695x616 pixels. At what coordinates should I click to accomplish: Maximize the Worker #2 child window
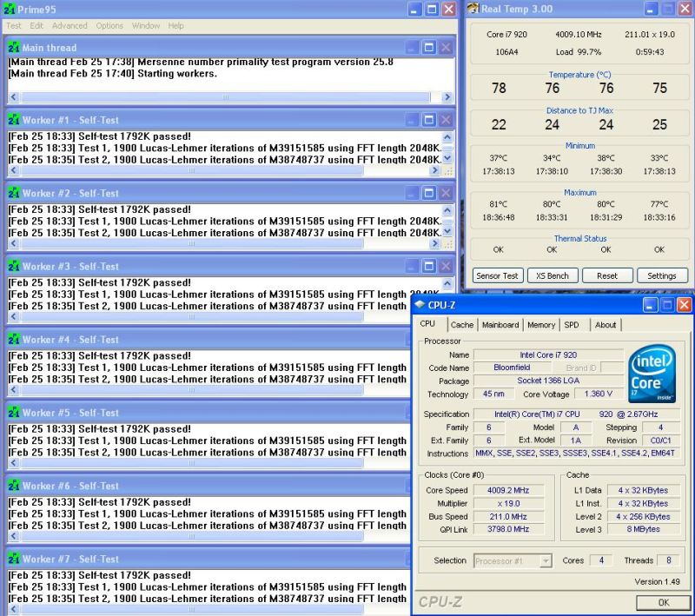pyautogui.click(x=428, y=193)
